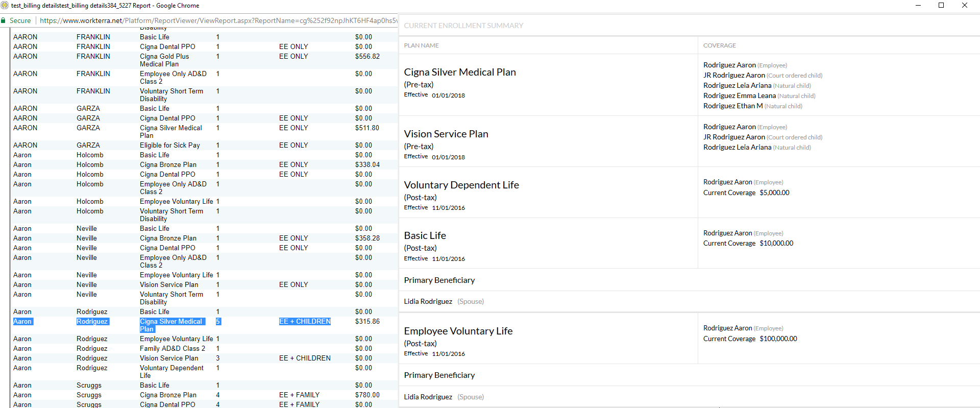980x408 pixels.
Task: Click Effective 01/01/2018 under Vision Service Plan
Action: pos(434,157)
